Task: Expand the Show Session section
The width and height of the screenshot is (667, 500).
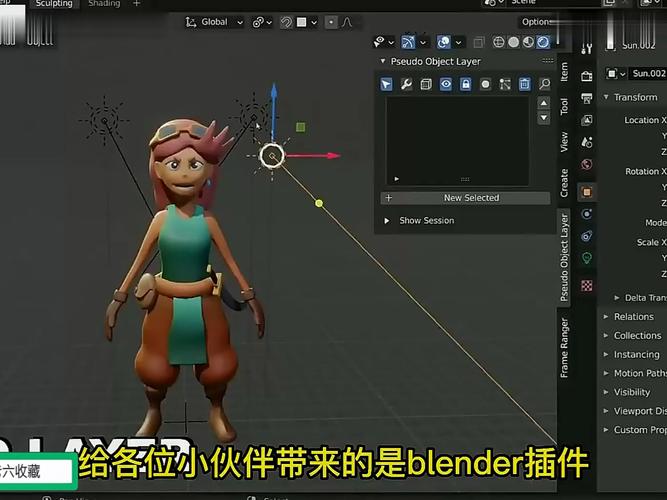Action: point(387,220)
